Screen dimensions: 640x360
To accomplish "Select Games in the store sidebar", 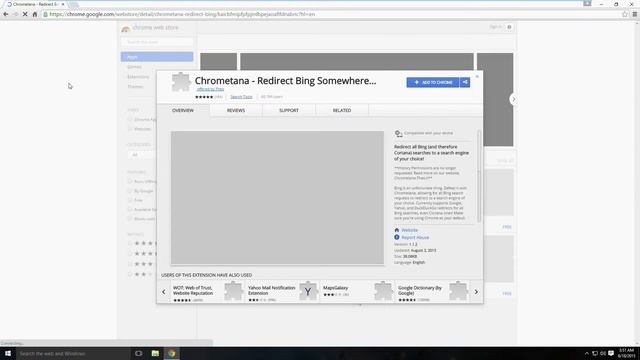I will click(134, 67).
